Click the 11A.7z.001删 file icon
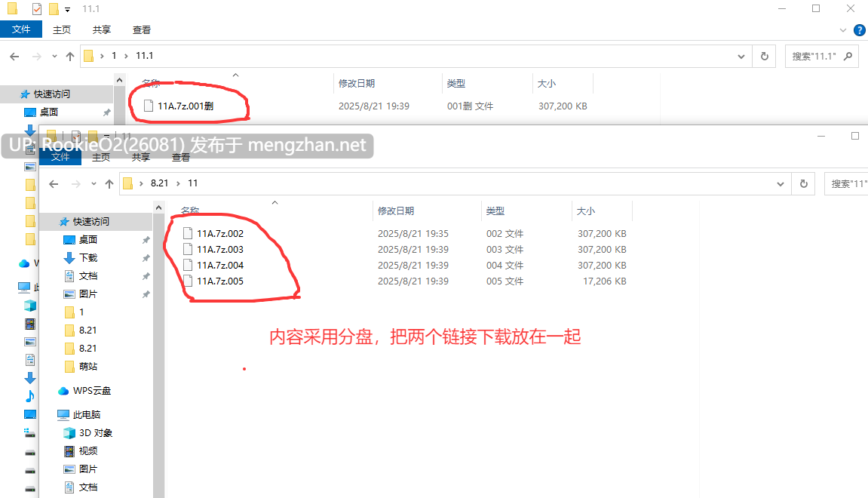 pyautogui.click(x=149, y=106)
